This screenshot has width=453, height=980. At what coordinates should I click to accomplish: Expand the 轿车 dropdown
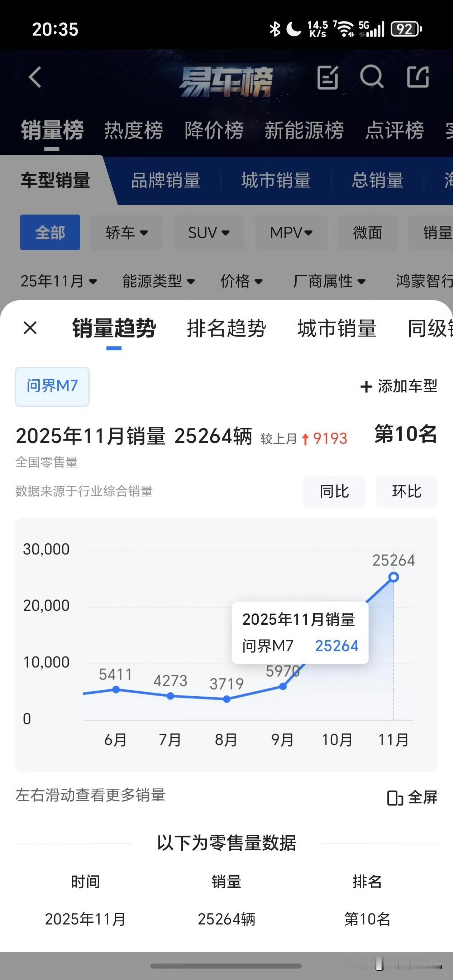tap(127, 232)
